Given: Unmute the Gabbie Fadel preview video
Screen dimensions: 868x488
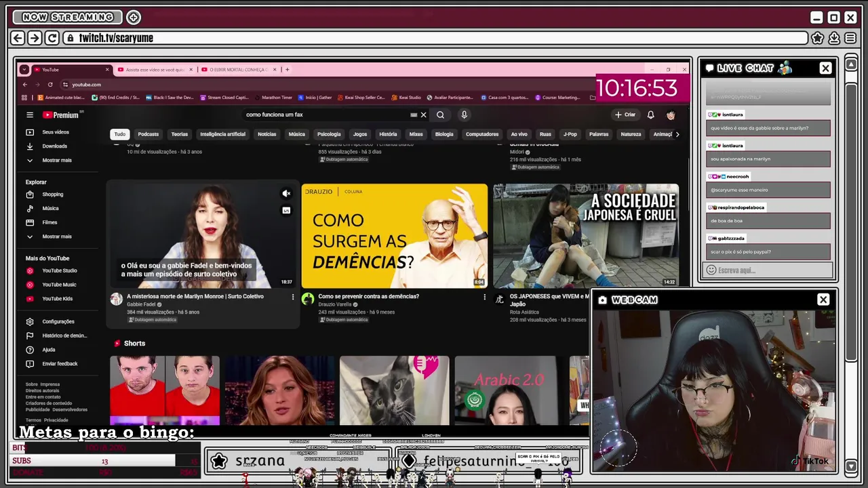Looking at the screenshot, I should (286, 194).
